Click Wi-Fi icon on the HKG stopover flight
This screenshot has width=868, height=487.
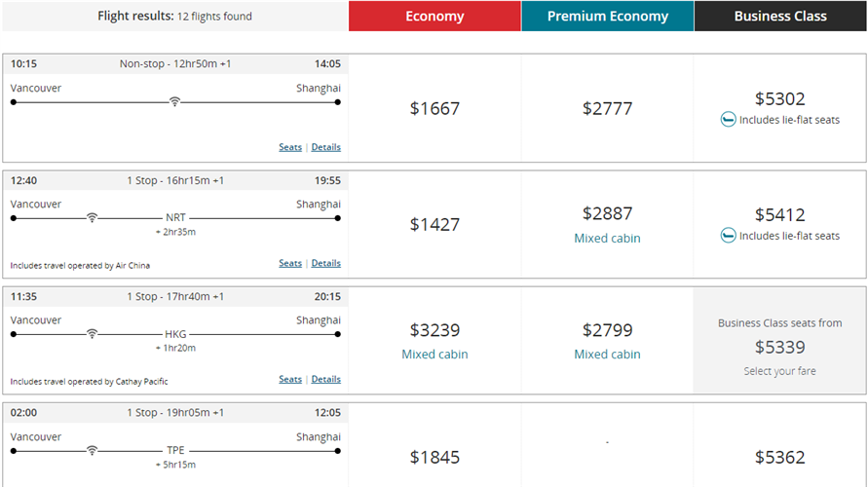[92, 333]
